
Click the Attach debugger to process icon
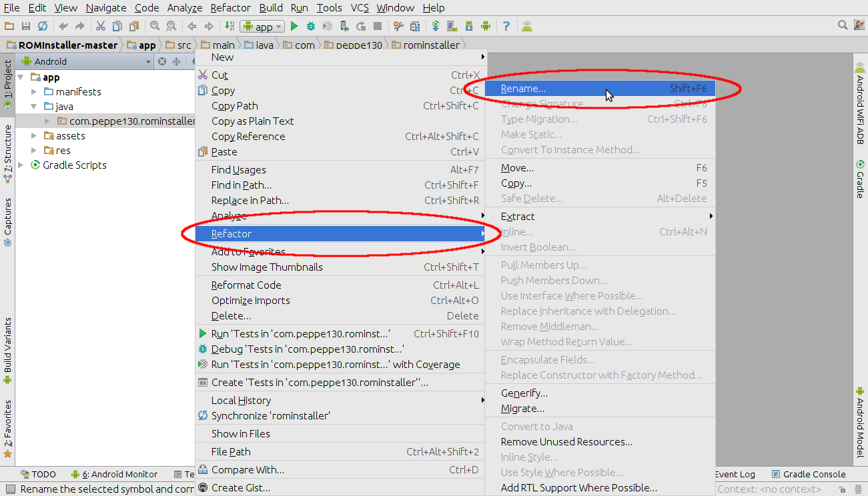tap(344, 26)
